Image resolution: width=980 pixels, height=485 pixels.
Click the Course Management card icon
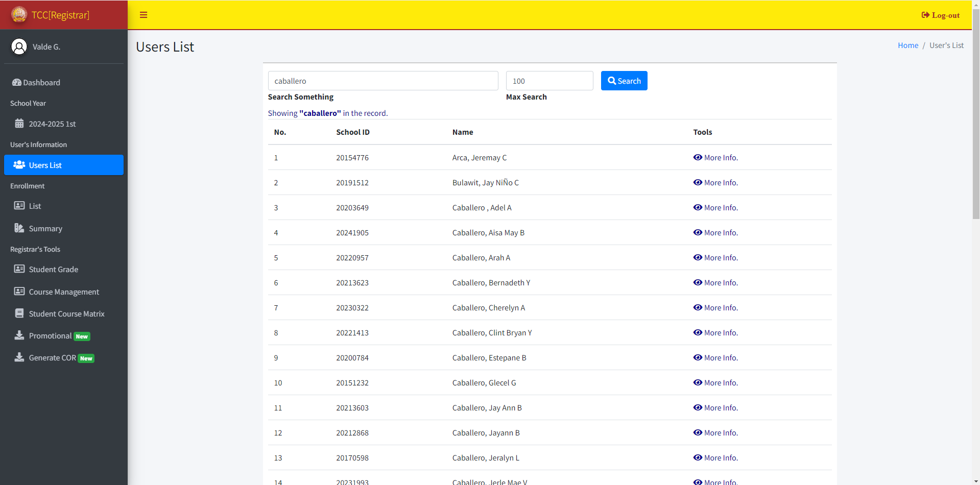click(x=19, y=292)
